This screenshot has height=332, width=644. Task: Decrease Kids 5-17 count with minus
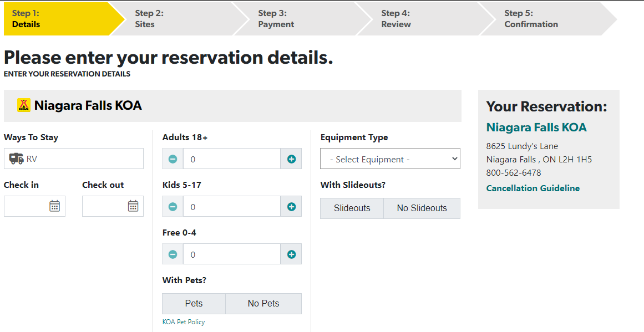pyautogui.click(x=173, y=206)
